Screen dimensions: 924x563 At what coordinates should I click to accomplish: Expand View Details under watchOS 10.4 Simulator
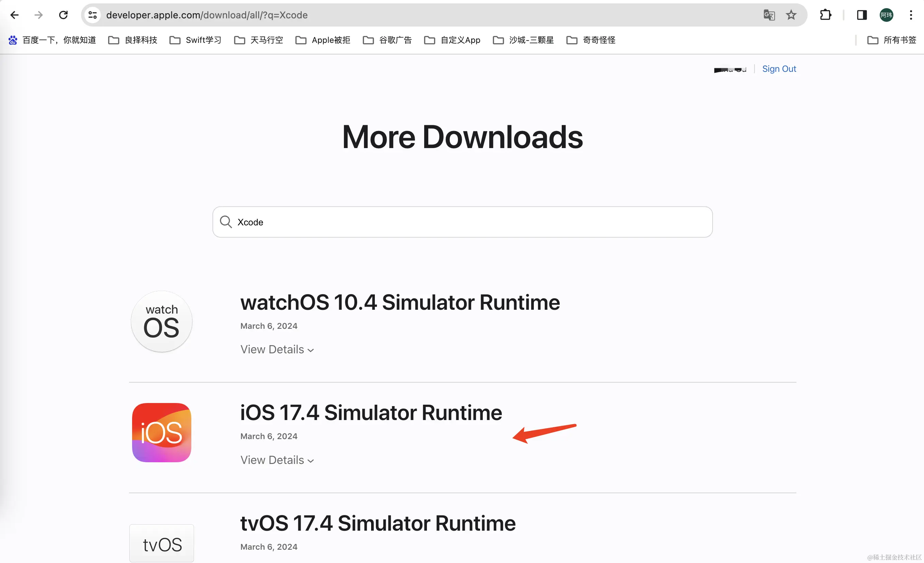[277, 349]
